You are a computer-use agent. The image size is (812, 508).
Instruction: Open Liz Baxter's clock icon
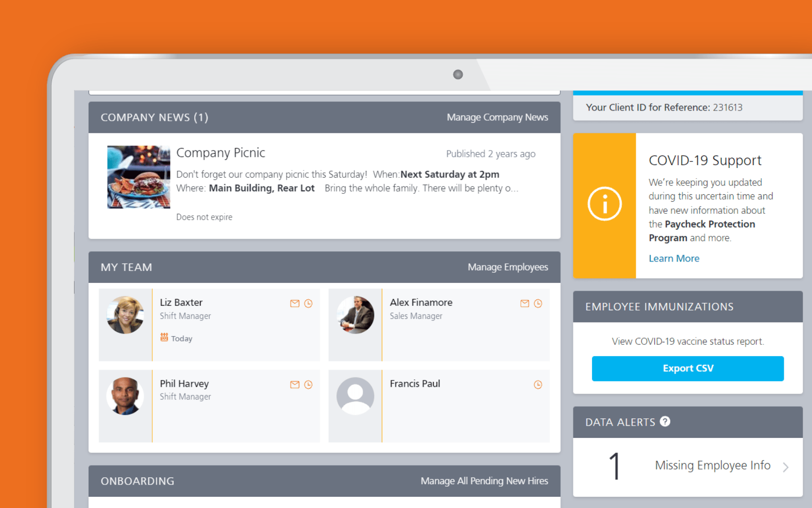pyautogui.click(x=308, y=303)
